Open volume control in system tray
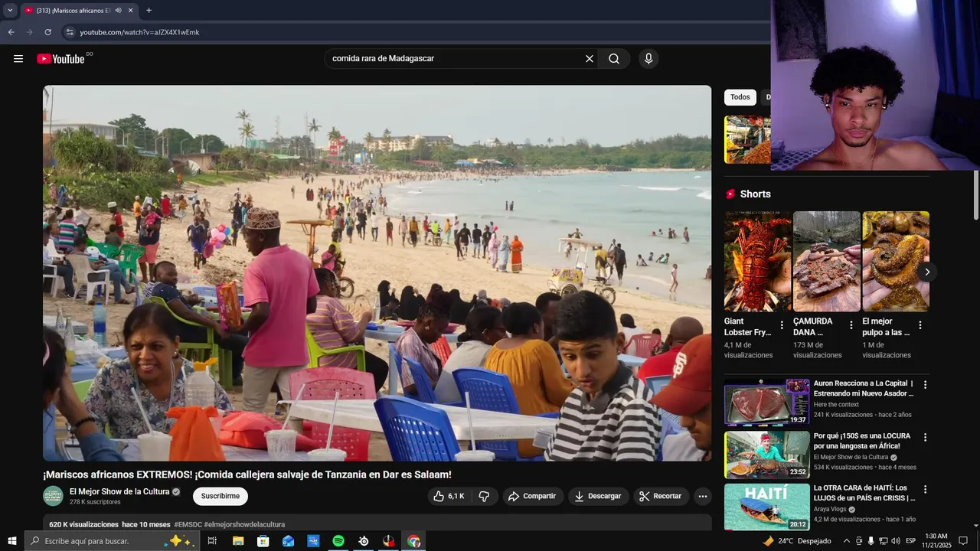This screenshot has width=980, height=551. pyautogui.click(x=896, y=541)
